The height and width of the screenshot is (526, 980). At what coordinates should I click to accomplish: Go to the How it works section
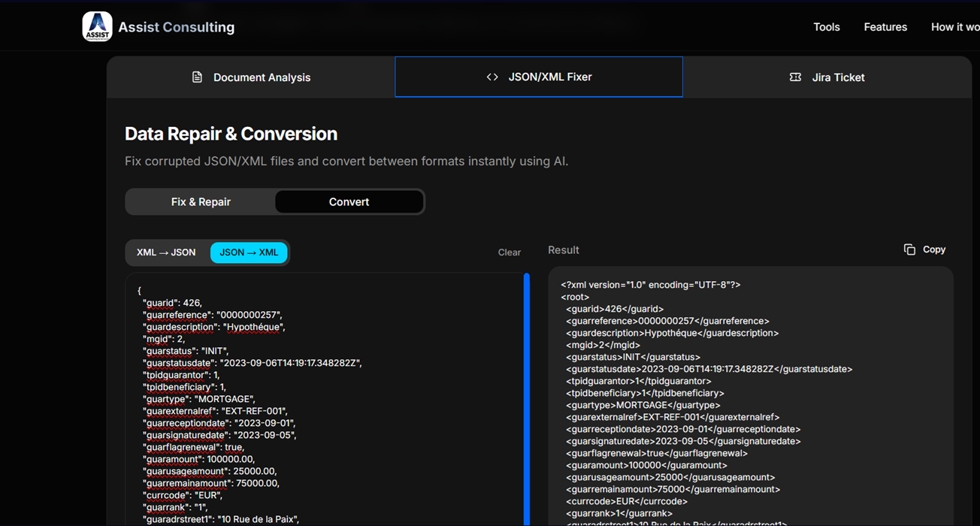(954, 27)
